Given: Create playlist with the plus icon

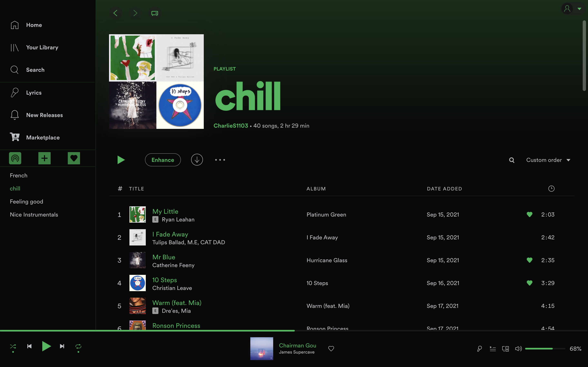Looking at the screenshot, I should click(x=45, y=158).
